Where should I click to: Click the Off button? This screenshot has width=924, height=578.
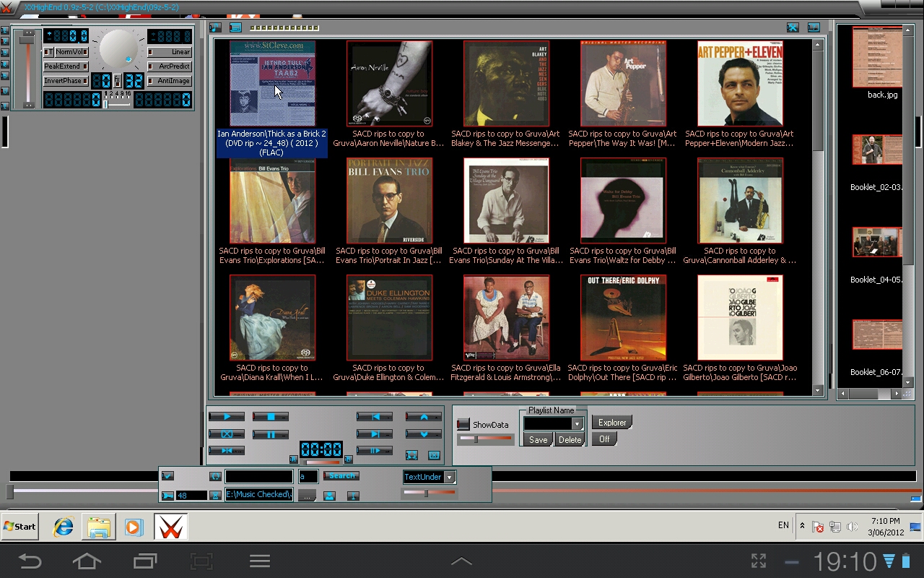pos(604,439)
